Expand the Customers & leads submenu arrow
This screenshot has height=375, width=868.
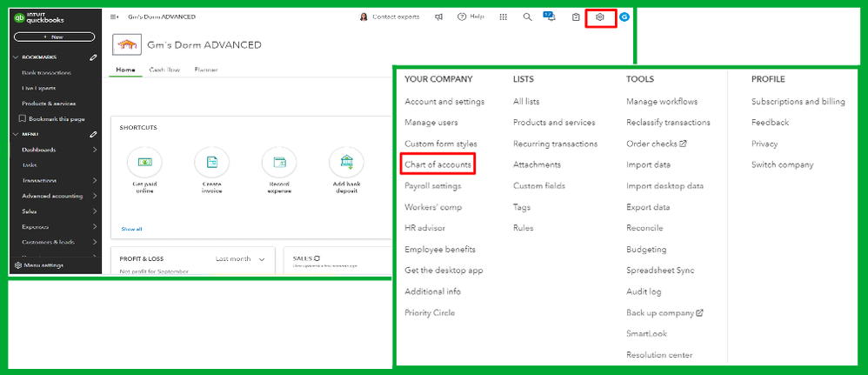point(95,242)
